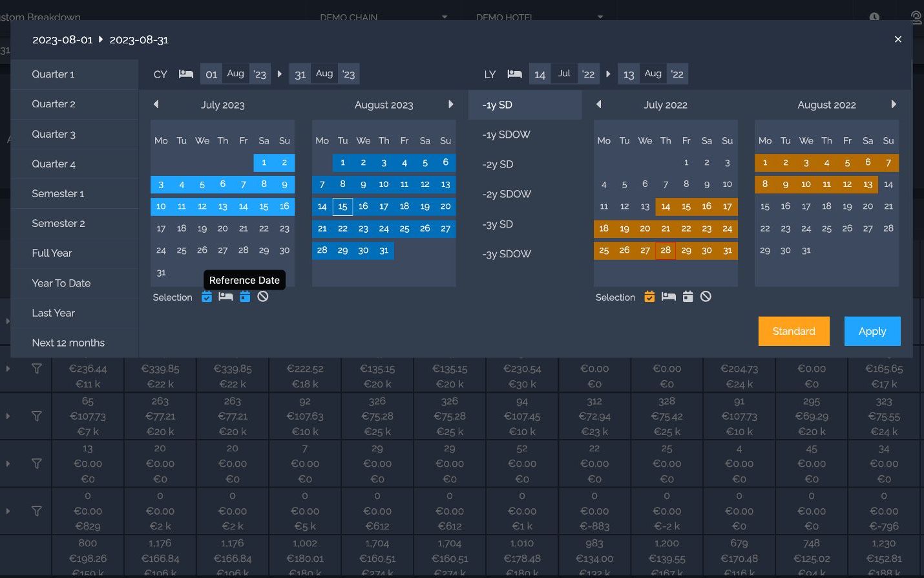Pick August 13 2022 in calendar

point(868,185)
